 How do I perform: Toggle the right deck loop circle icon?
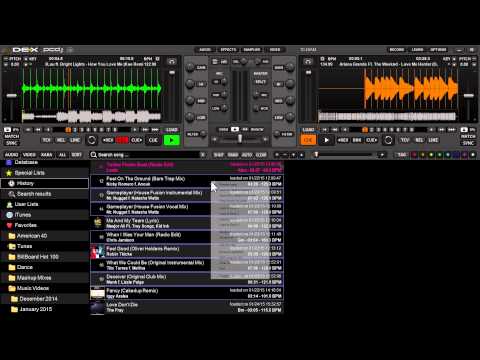point(388,140)
